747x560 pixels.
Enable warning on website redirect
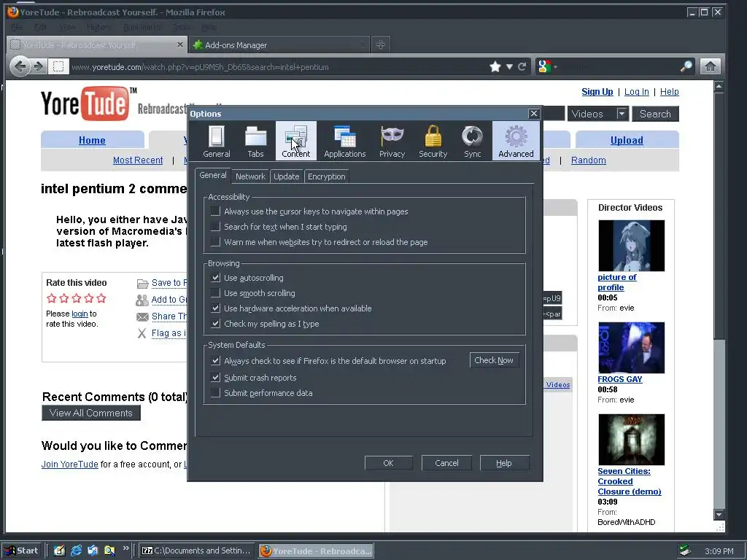pos(215,241)
